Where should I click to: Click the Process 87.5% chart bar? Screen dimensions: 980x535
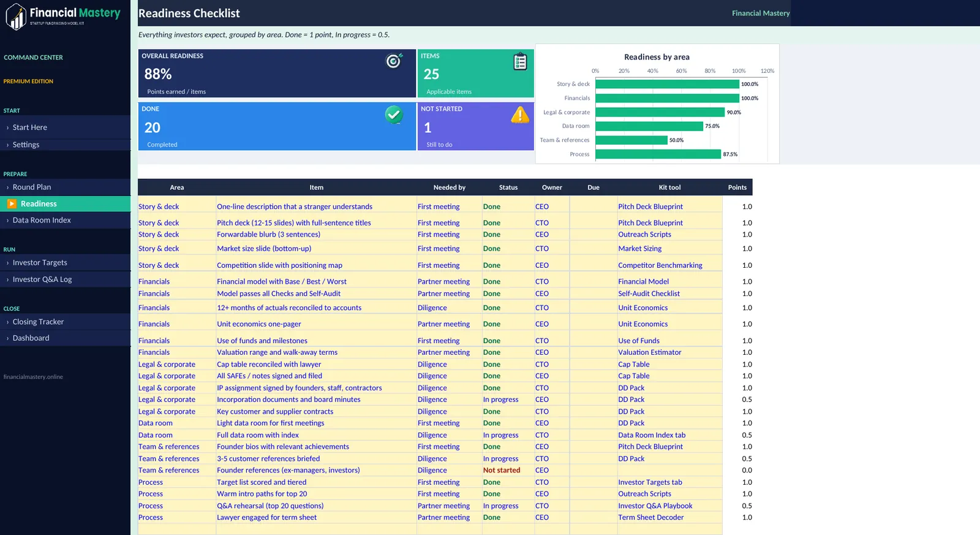[658, 154]
